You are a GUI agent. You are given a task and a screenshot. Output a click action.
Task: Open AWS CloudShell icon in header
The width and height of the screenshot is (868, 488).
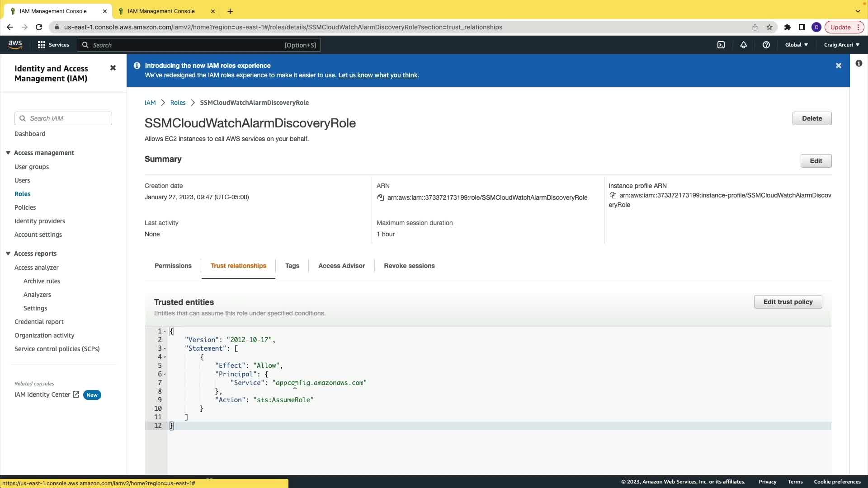pyautogui.click(x=721, y=45)
